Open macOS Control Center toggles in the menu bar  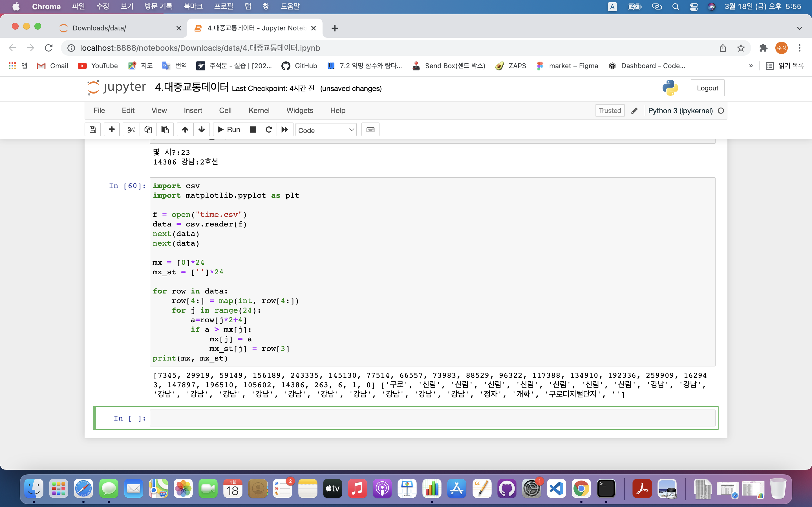pos(694,7)
